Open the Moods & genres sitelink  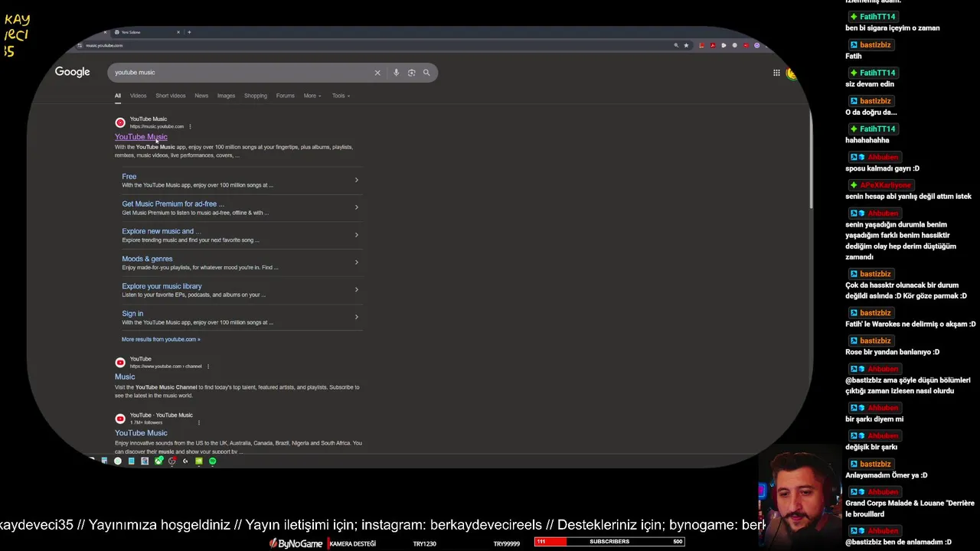tap(147, 259)
